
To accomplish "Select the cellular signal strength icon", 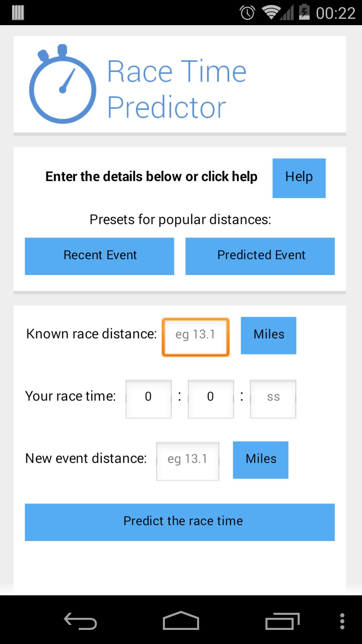I will [287, 13].
